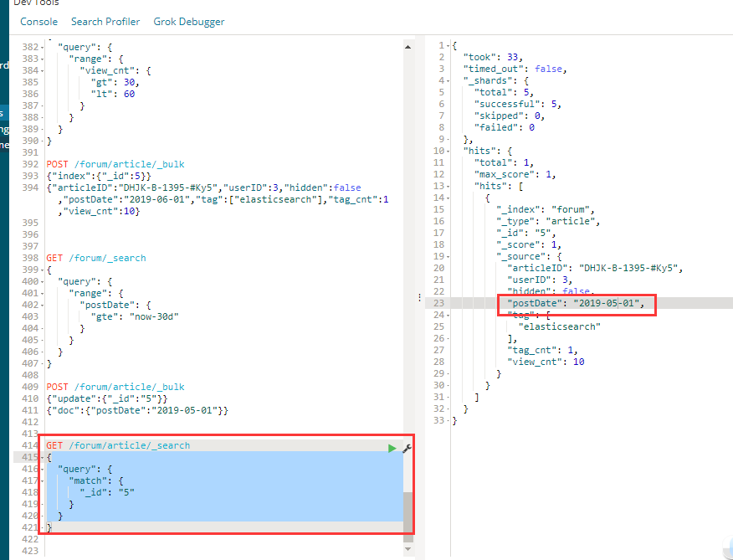This screenshot has width=733, height=560.
Task: Click the line "GET /forum/article/_search"
Action: coord(118,445)
